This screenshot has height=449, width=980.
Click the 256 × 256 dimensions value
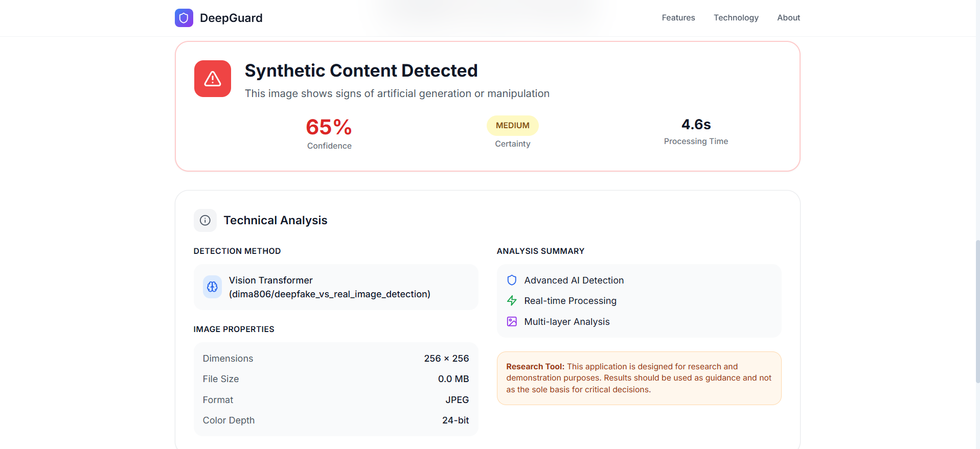coord(446,359)
